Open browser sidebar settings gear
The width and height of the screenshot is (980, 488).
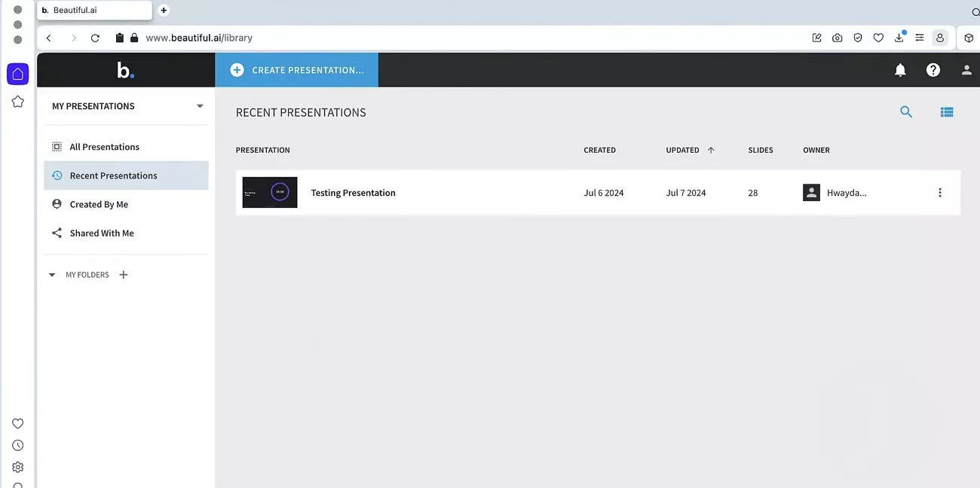pyautogui.click(x=18, y=467)
